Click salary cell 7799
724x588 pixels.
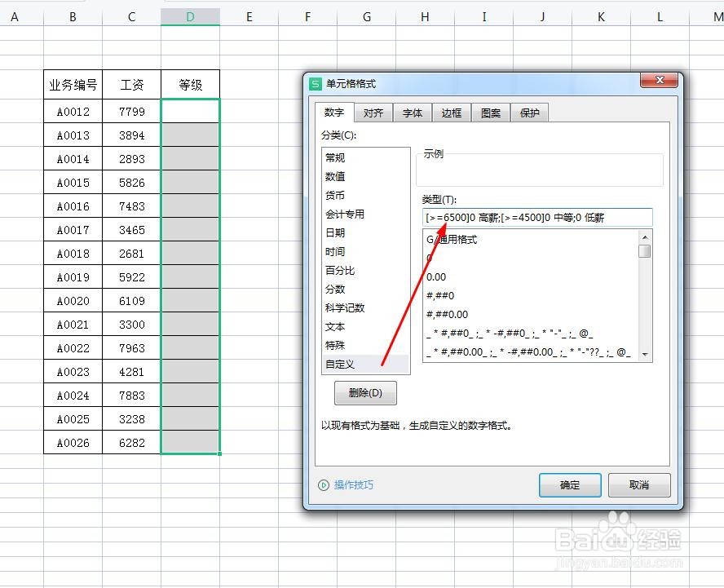[131, 111]
